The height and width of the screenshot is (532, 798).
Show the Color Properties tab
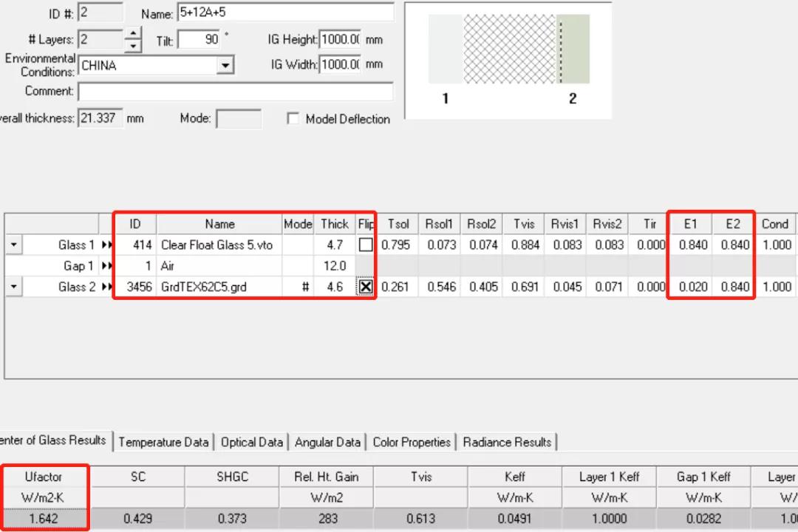[412, 443]
